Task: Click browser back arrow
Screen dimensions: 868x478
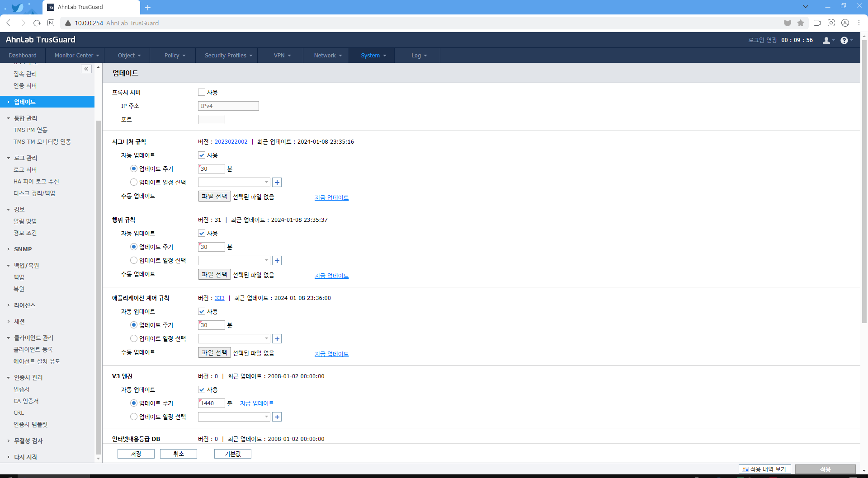Action: 9,23
